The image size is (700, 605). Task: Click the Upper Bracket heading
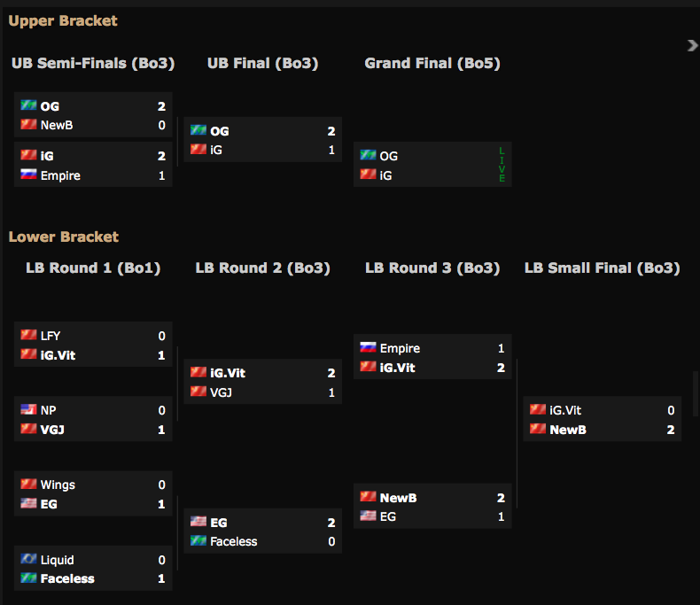click(x=63, y=20)
